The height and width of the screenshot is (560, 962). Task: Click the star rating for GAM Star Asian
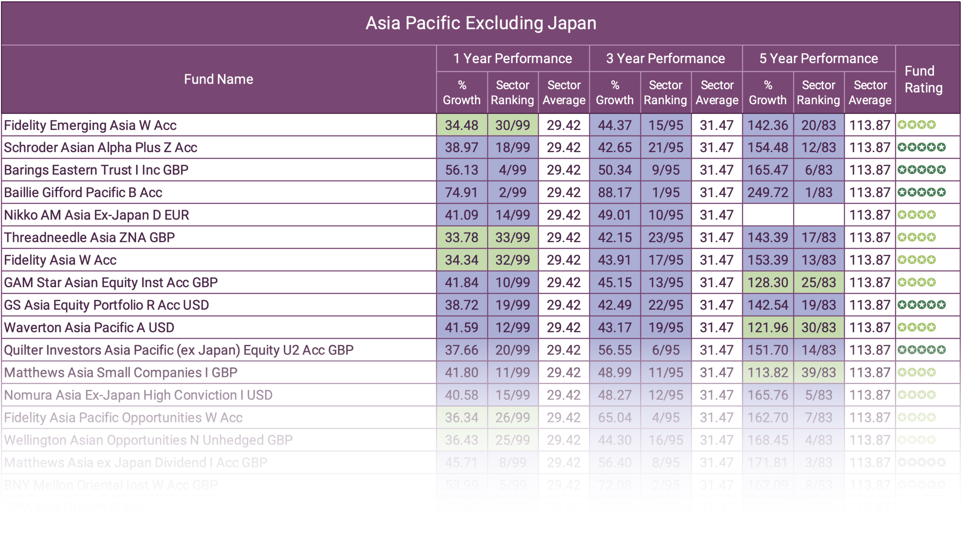[917, 282]
